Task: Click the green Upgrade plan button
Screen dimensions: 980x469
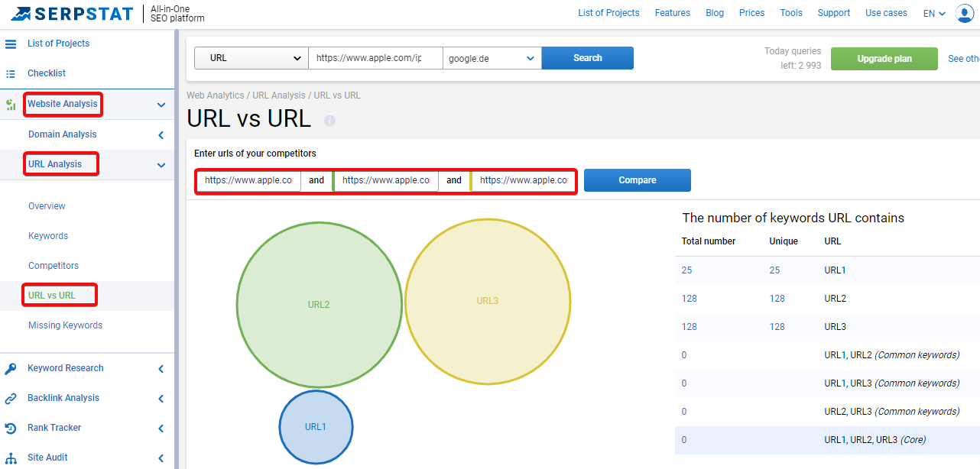Action: [884, 59]
